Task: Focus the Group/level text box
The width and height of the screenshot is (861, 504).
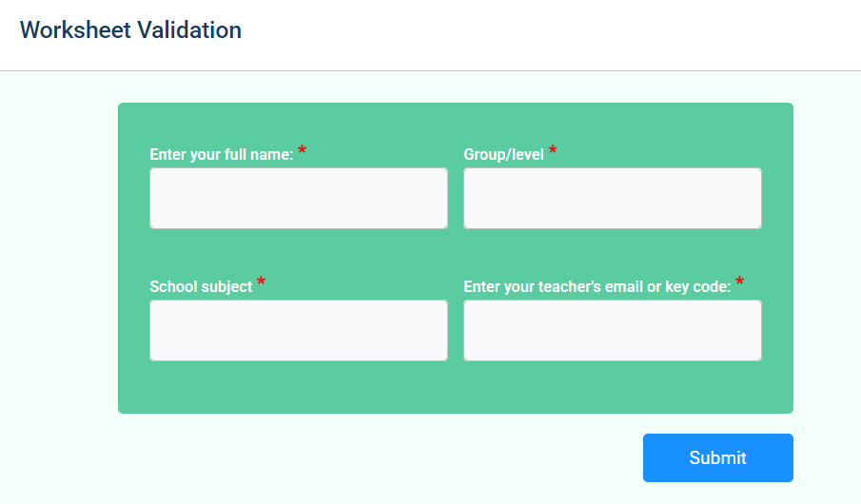Action: [x=612, y=198]
